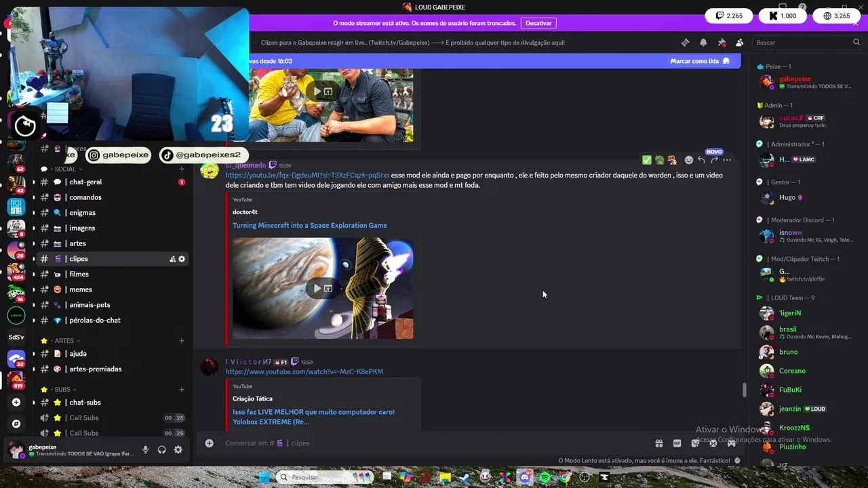868x488 pixels.
Task: Click create invite icon on clipes channel
Action: pos(172,259)
